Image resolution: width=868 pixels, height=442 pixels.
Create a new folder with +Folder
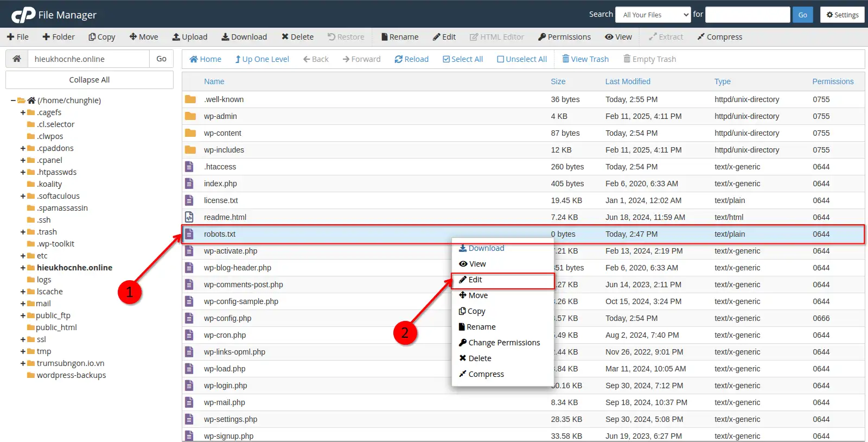click(59, 37)
